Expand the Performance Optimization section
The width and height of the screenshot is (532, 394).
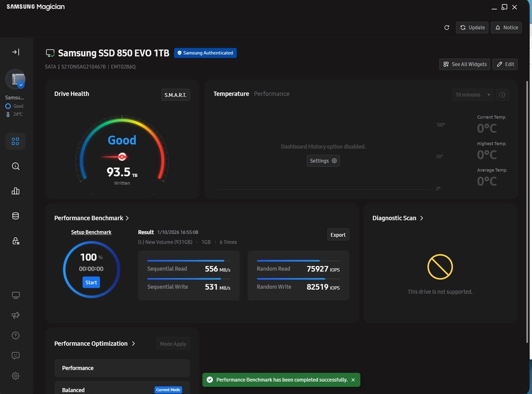coord(134,344)
